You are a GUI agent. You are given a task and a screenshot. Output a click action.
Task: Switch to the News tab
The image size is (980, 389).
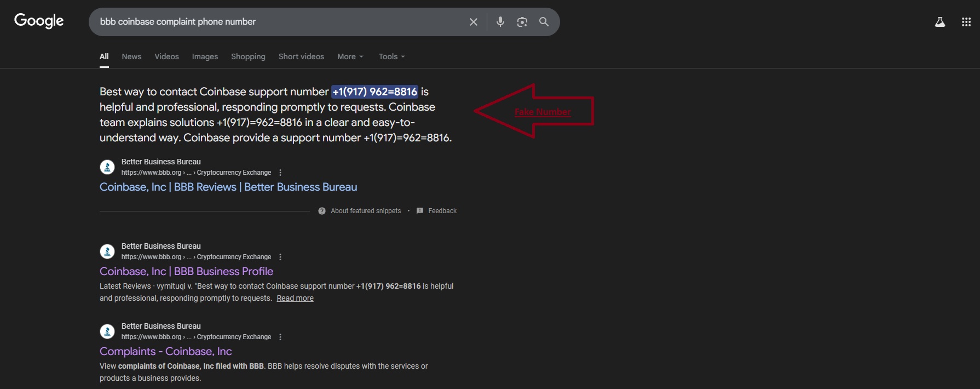131,56
